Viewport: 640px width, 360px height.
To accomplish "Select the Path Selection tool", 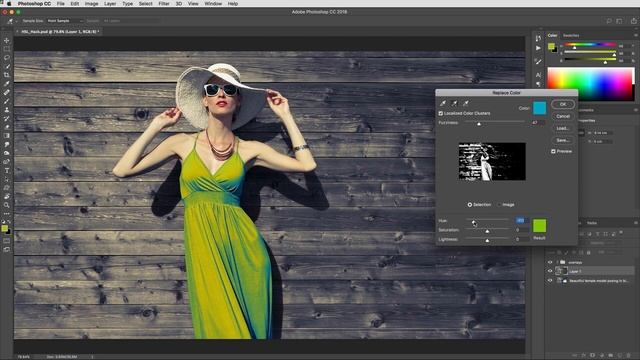I will pos(7,179).
